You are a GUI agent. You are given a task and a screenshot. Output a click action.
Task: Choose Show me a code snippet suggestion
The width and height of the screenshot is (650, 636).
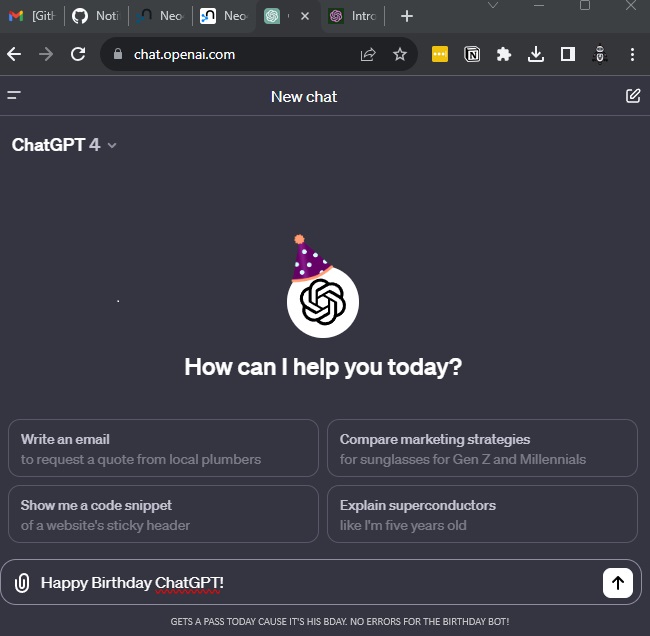pos(163,514)
